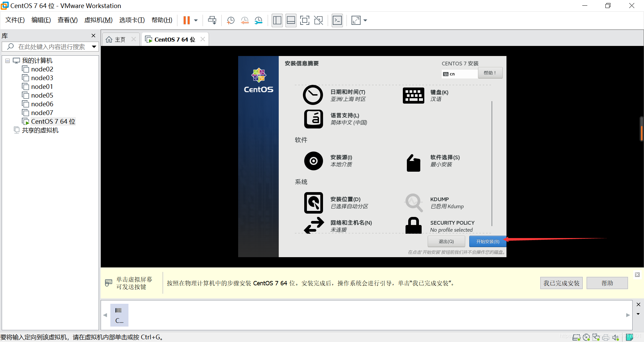Close the 库 library panel
644x342 pixels.
(x=93, y=36)
